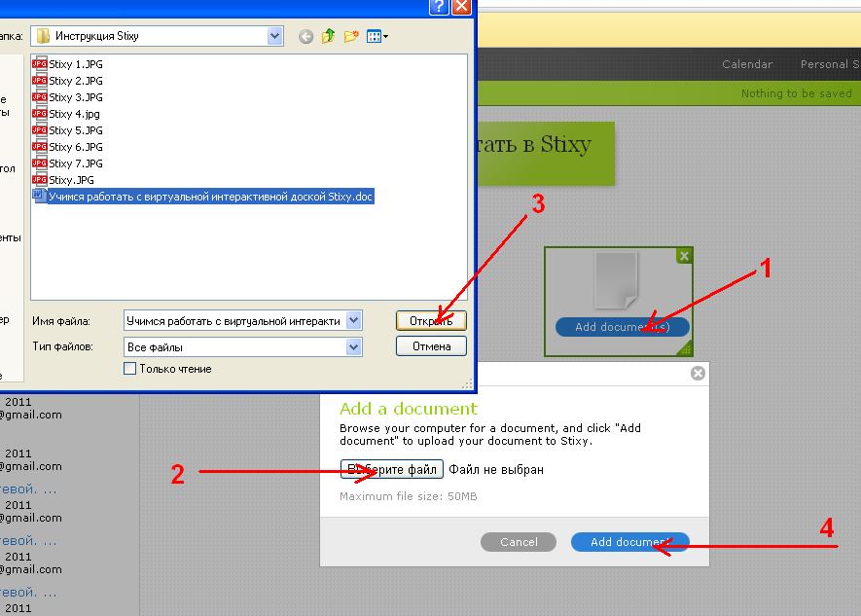The image size is (861, 616).
Task: Click the filename input field
Action: 235,320
